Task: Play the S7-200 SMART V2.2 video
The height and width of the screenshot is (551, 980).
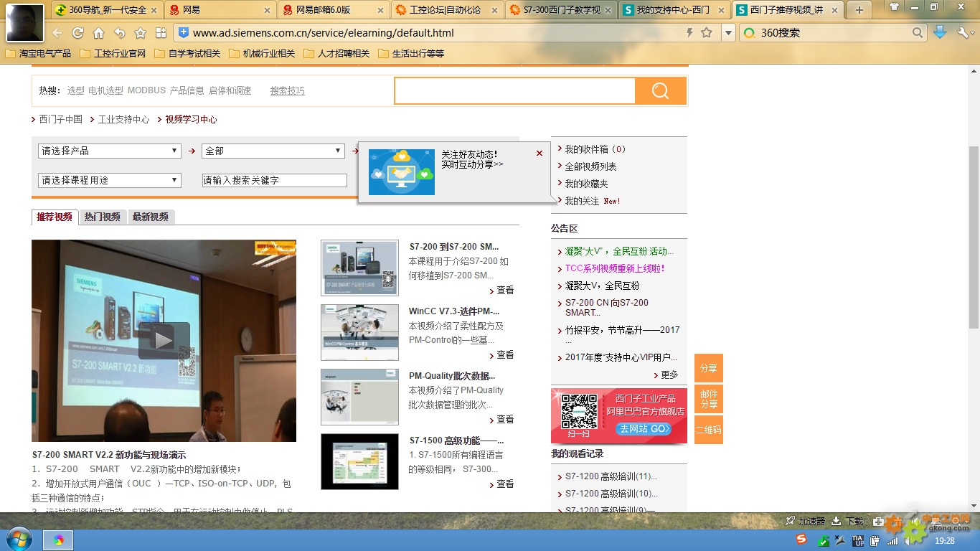Action: 164,340
